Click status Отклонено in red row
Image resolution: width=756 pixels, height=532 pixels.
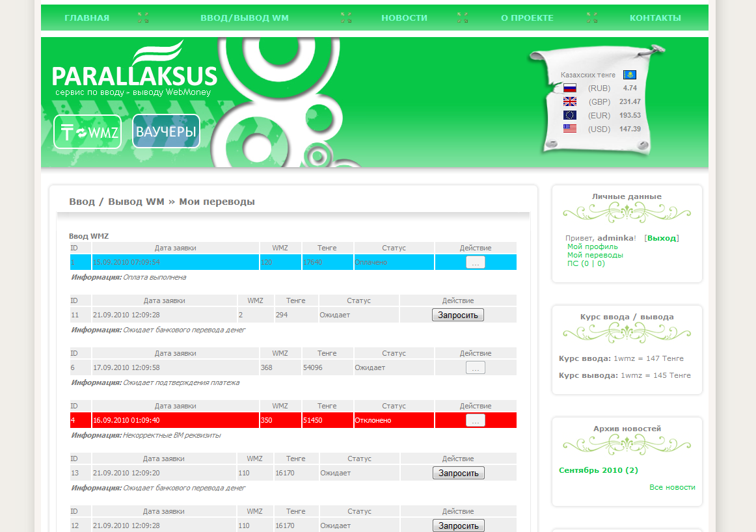tap(394, 420)
